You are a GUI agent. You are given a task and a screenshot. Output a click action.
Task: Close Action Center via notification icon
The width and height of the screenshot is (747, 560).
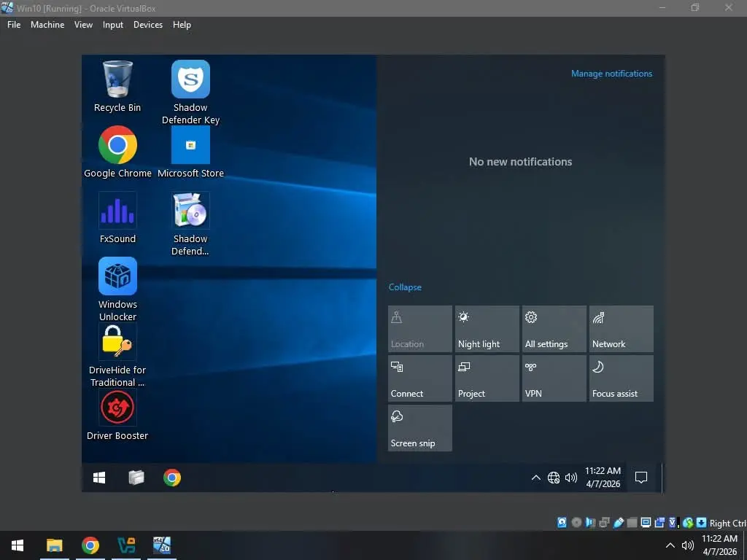(641, 477)
